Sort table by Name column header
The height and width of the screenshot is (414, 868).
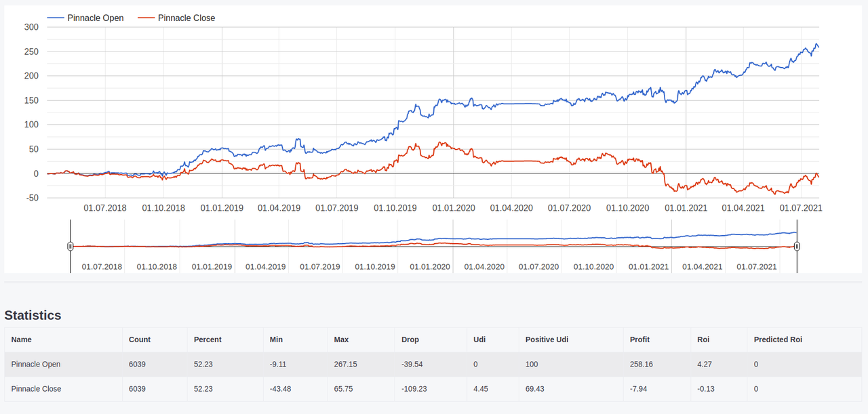(x=22, y=339)
